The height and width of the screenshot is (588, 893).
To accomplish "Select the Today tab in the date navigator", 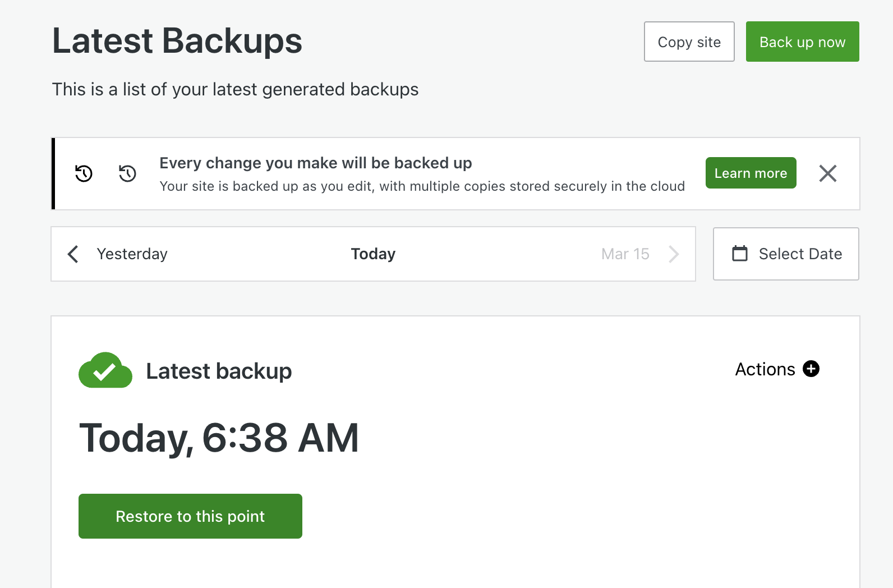I will click(373, 254).
